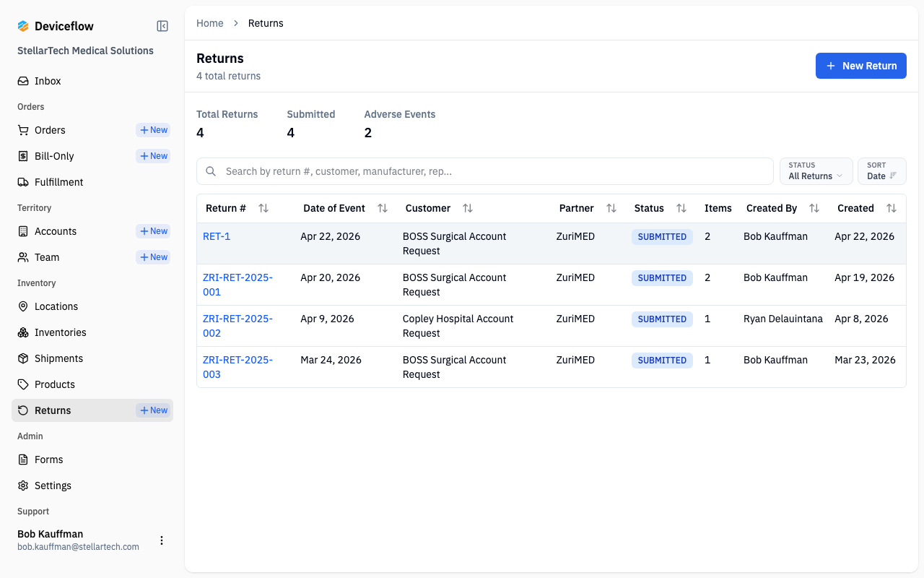Sort by Return # column arrows
The image size is (924, 578).
(x=263, y=208)
